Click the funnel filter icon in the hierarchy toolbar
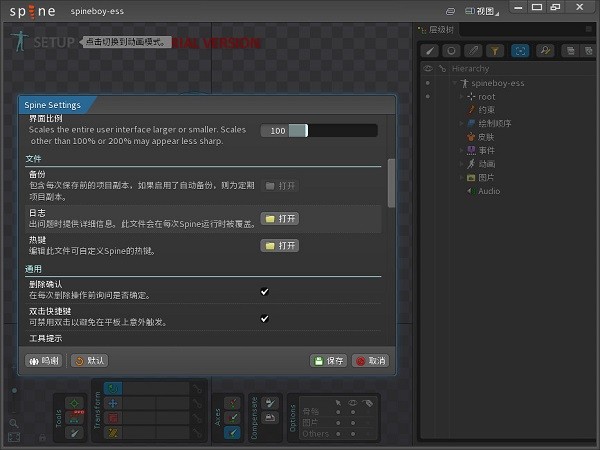The width and height of the screenshot is (600, 450). (497, 50)
